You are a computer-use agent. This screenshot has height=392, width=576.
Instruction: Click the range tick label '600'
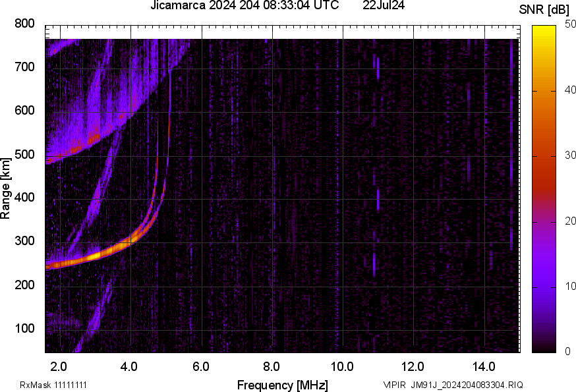click(24, 110)
